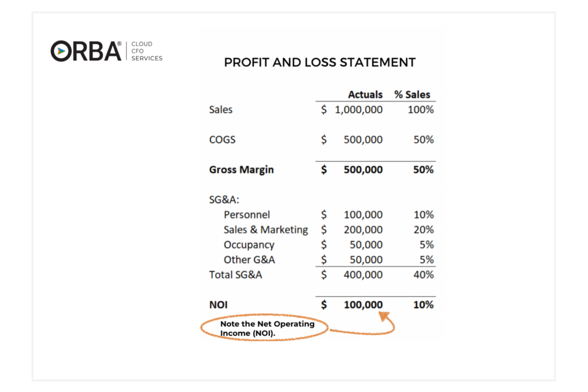Click the SG&A: section heading
Viewport: 588px width, 392px height.
coord(225,200)
